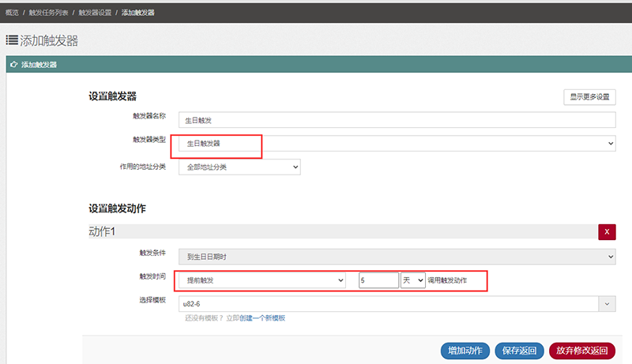Select the 提前触发 trigger time dropdown
This screenshot has width=632, height=364.
click(261, 280)
